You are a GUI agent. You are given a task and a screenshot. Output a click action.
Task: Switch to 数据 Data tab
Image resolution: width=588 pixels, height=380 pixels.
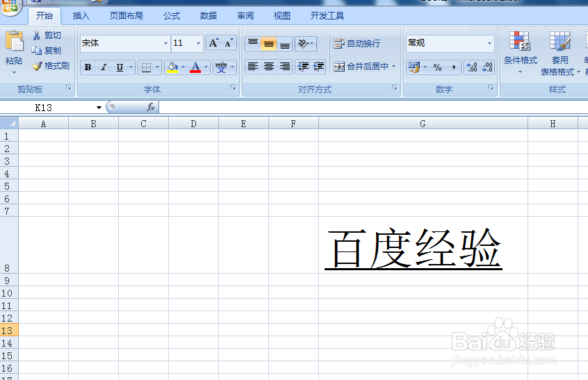209,16
